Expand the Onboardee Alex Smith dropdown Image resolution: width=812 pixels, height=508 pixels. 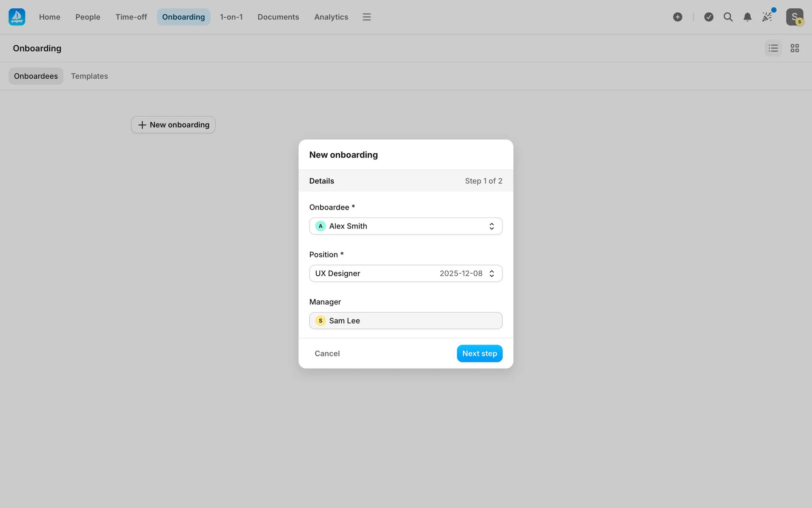click(405, 226)
